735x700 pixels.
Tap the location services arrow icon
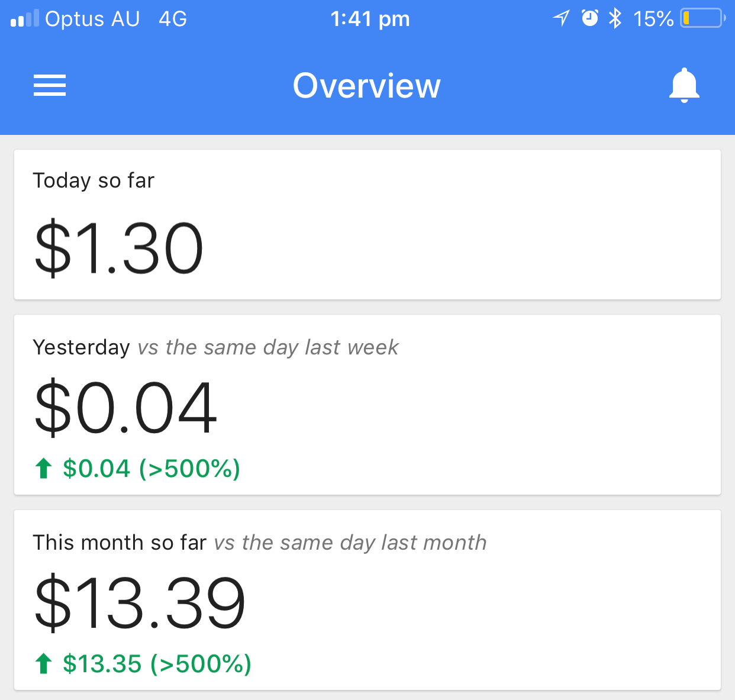[x=561, y=18]
